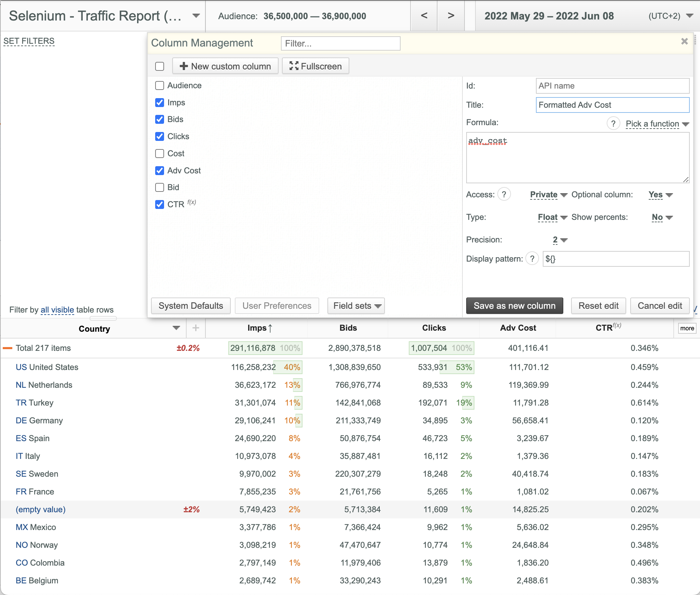Enable the Cost column checkbox

160,154
